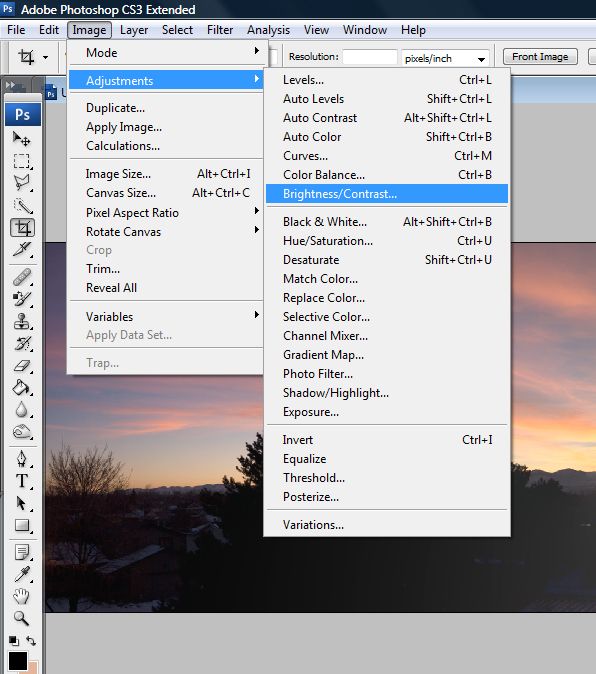
Task: Open the Layer menu
Action: [x=134, y=30]
